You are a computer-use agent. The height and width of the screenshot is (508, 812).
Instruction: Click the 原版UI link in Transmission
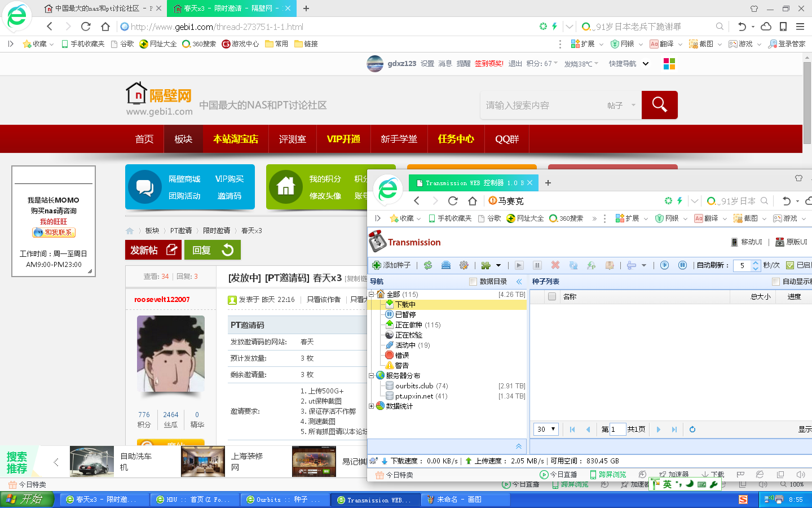coord(792,242)
